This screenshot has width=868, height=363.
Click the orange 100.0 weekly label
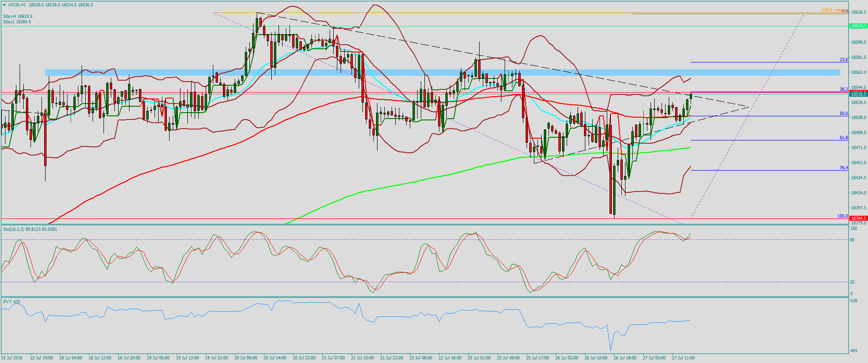[834, 10]
